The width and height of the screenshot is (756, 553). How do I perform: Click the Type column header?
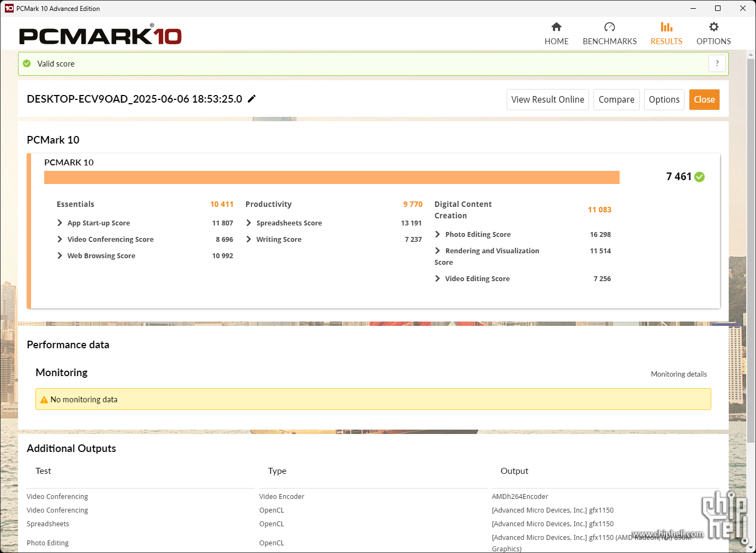pyautogui.click(x=277, y=471)
